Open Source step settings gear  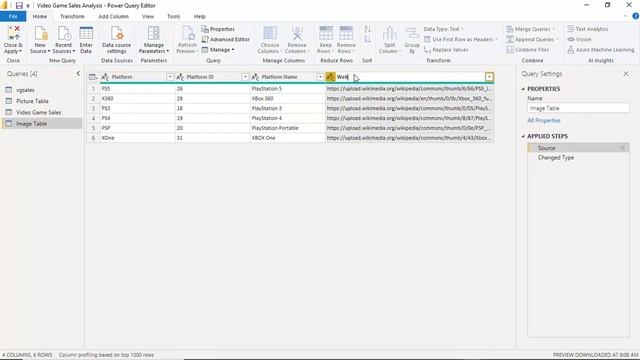(623, 148)
